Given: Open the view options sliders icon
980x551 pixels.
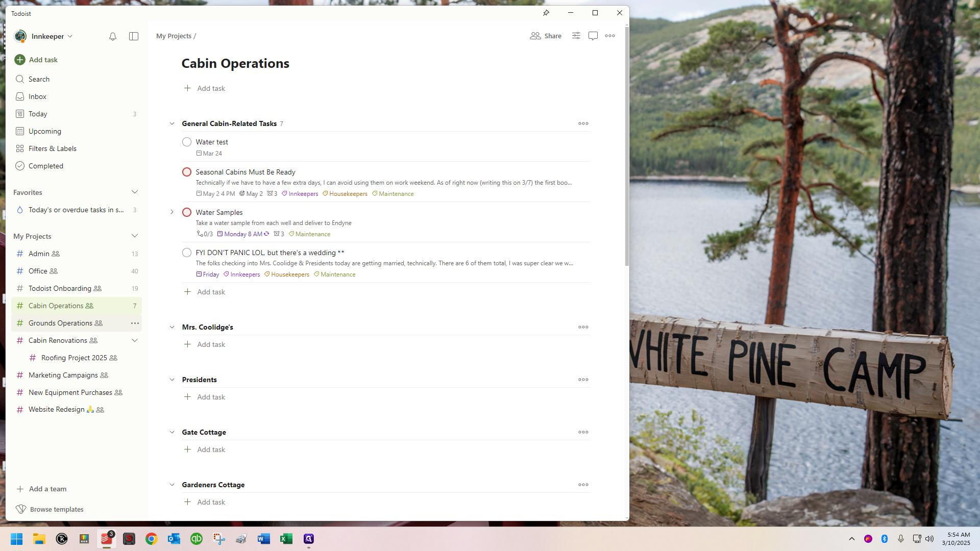Looking at the screenshot, I should point(576,36).
